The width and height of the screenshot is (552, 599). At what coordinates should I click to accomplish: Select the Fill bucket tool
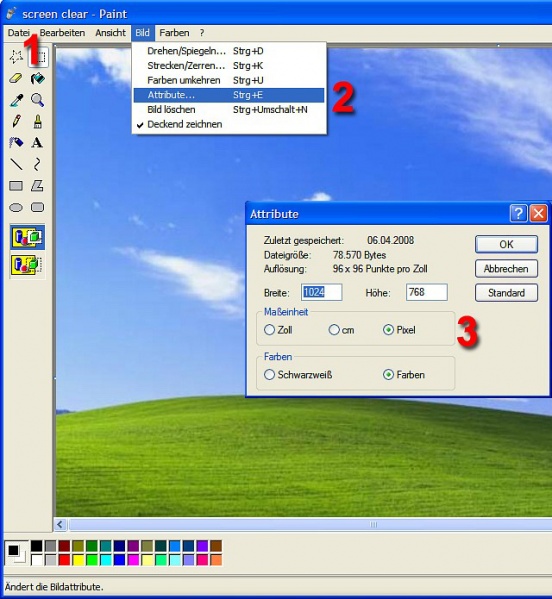(x=37, y=79)
